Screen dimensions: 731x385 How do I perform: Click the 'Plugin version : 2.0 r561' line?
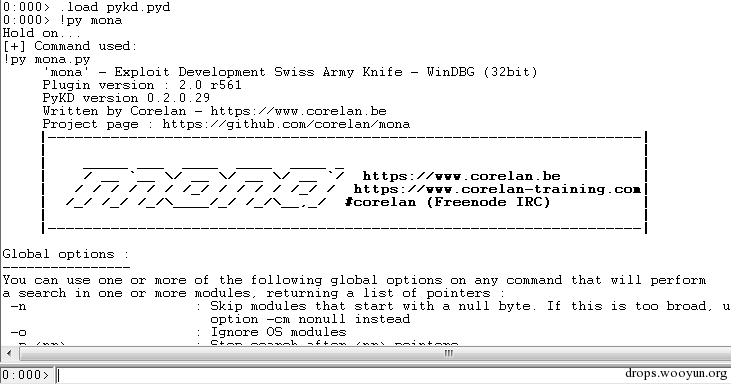(142, 85)
